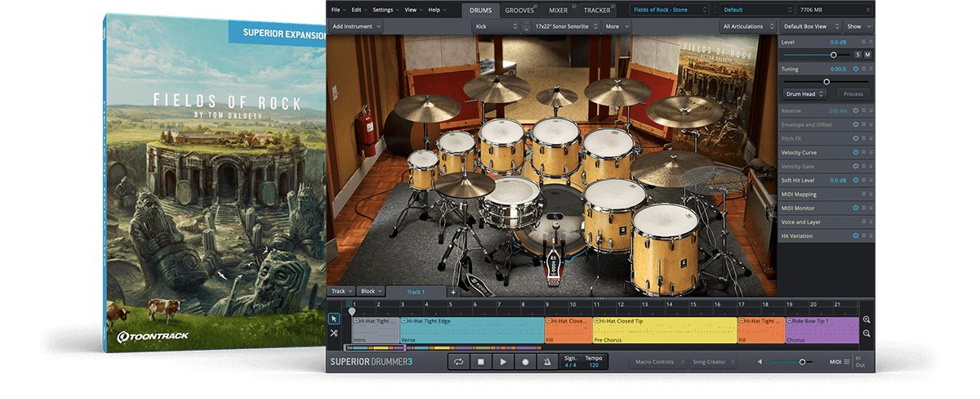Image resolution: width=980 pixels, height=399 pixels.
Task: Toggle MIDI Monitor power button
Action: 855,208
